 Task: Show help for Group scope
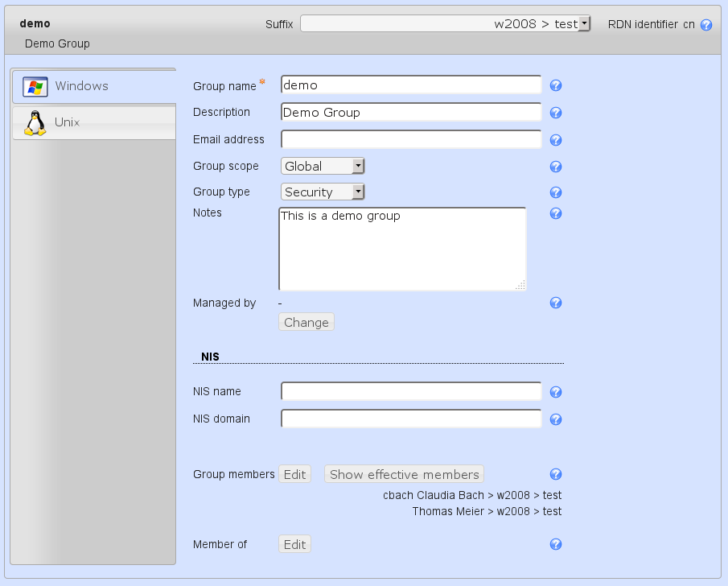[x=555, y=167]
